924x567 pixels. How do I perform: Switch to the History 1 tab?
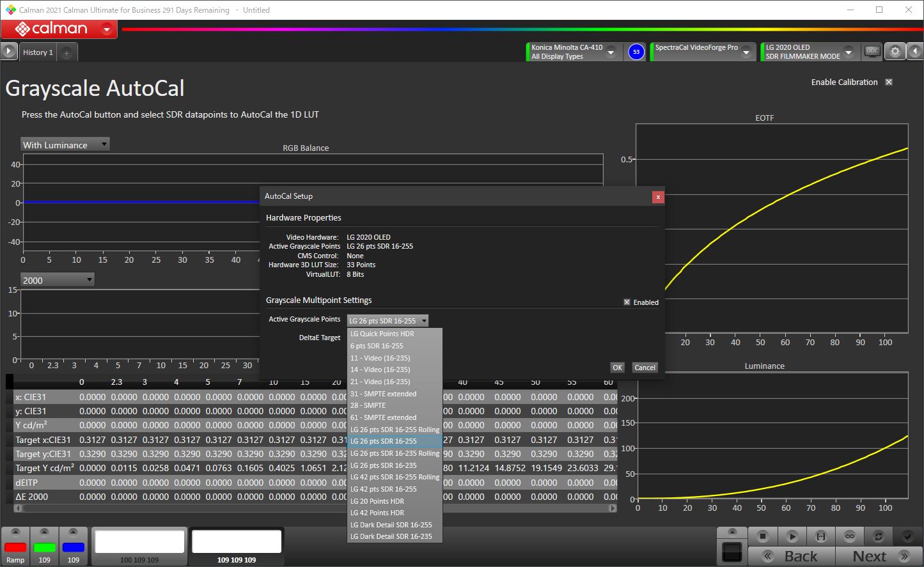[38, 52]
